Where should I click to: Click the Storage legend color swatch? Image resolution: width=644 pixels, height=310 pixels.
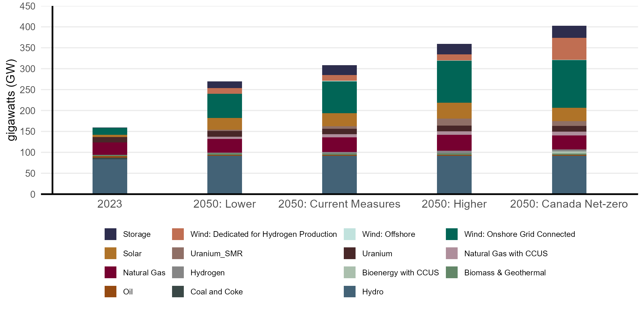pos(110,234)
